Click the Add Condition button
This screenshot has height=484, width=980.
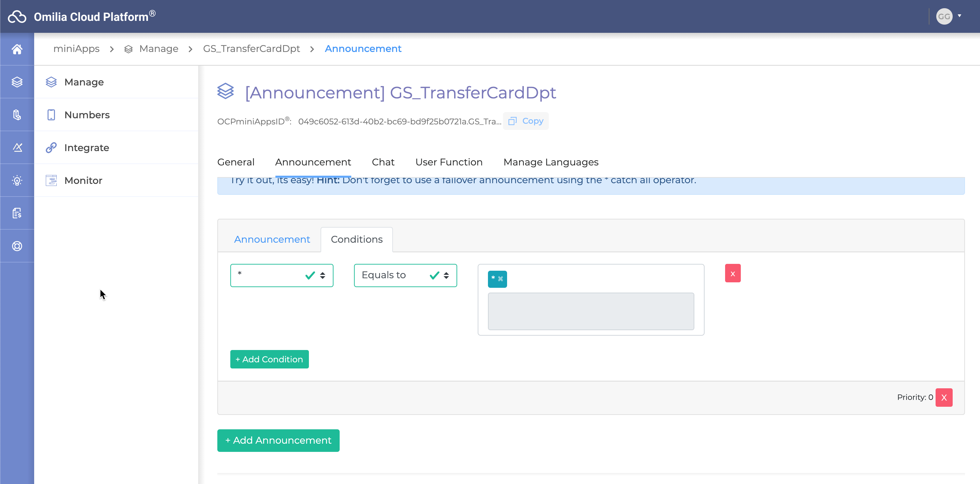(x=269, y=359)
